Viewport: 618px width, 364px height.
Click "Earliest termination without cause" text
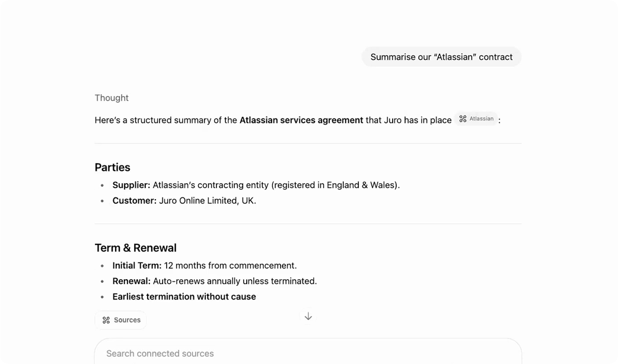(184, 296)
